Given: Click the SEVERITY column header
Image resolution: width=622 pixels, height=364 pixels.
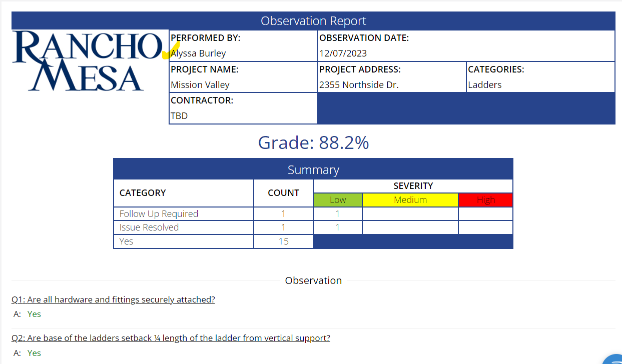Looking at the screenshot, I should 413,185.
